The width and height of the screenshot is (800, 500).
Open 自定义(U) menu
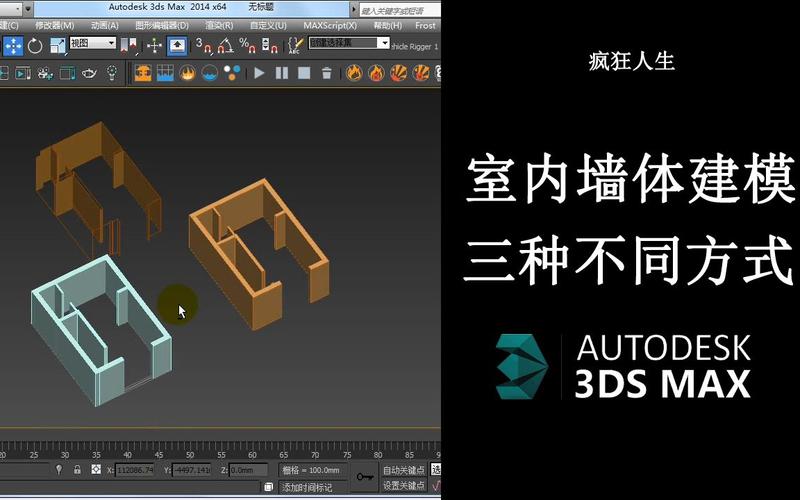point(268,25)
